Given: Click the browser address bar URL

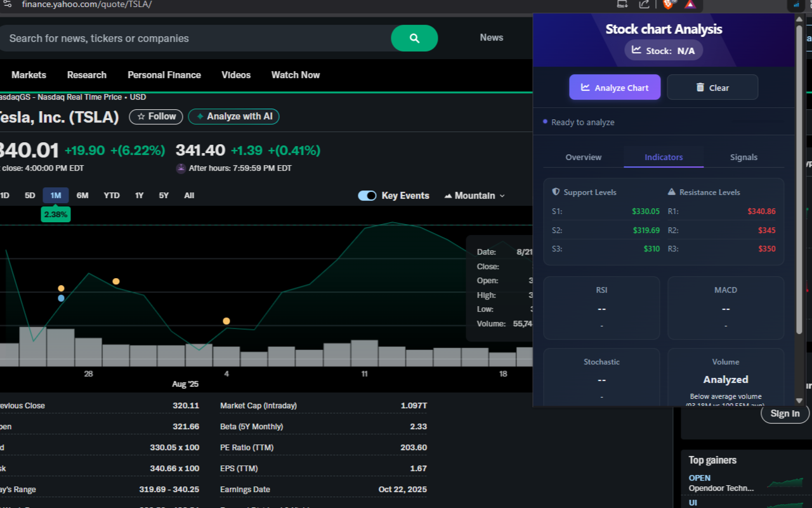Looking at the screenshot, I should click(x=87, y=4).
